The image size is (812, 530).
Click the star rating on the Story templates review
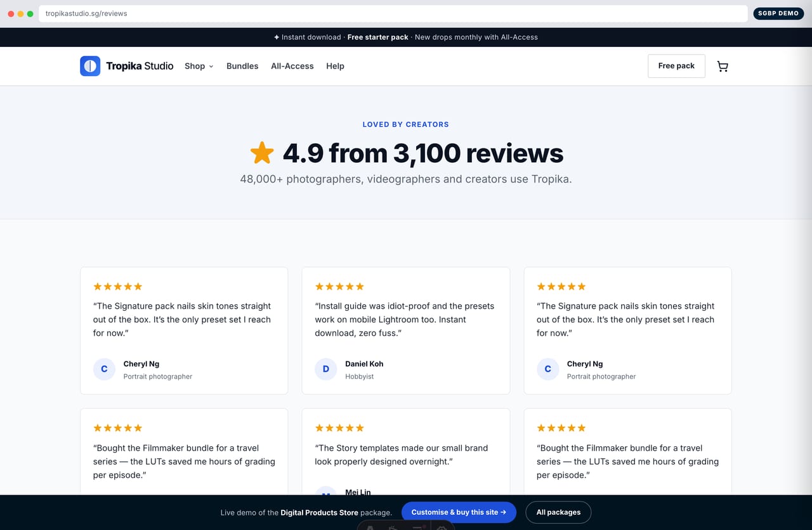coord(339,428)
